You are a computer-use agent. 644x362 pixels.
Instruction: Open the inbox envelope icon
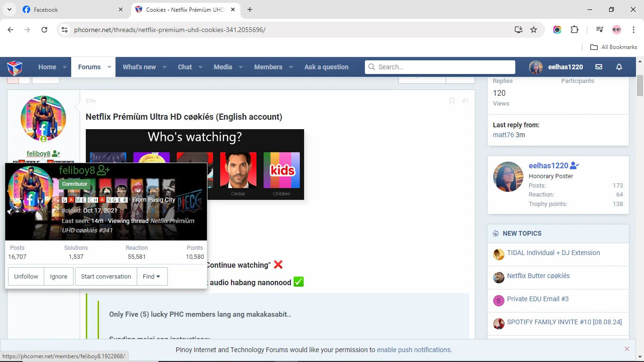click(599, 67)
